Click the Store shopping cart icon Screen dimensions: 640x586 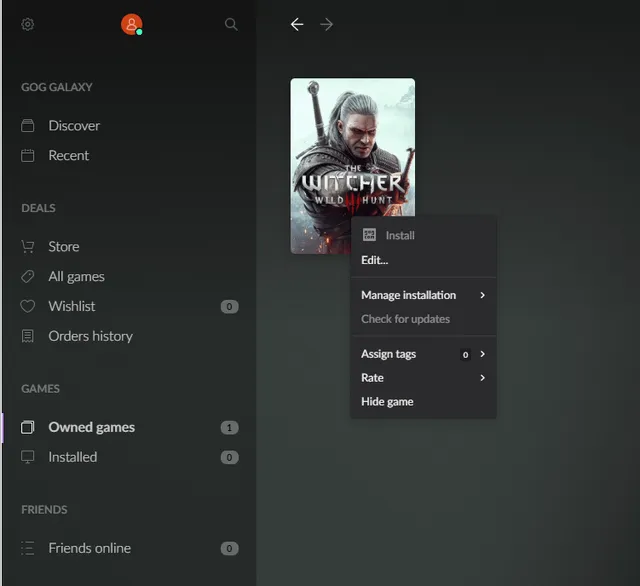(27, 246)
